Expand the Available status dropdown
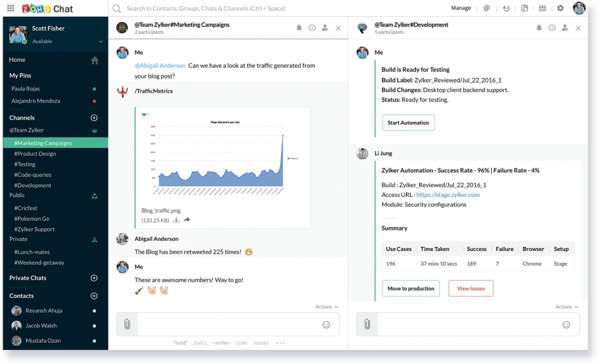The image size is (599, 364). coord(101,42)
